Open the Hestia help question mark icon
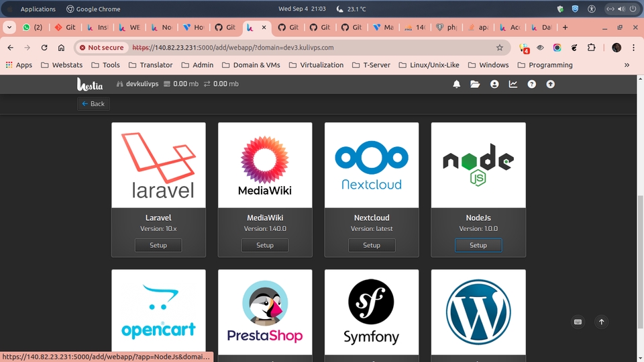This screenshot has height=362, width=644. (531, 84)
